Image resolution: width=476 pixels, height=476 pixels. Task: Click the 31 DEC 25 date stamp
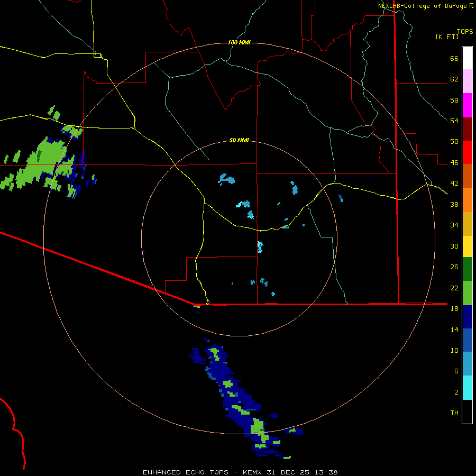pyautogui.click(x=289, y=472)
